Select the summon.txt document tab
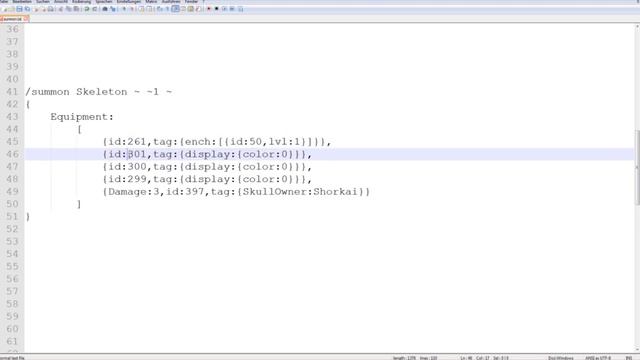This screenshot has width=640, height=360. (12, 19)
